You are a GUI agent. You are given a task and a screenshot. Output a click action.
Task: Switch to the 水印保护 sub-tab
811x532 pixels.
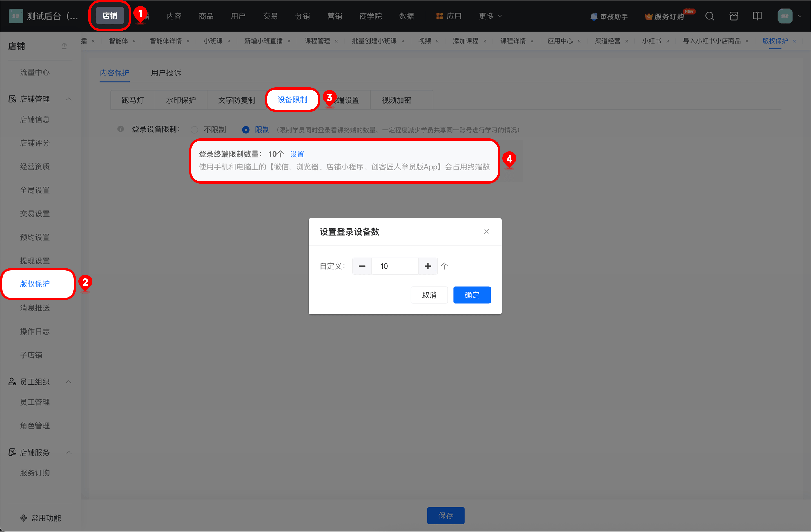pyautogui.click(x=181, y=100)
